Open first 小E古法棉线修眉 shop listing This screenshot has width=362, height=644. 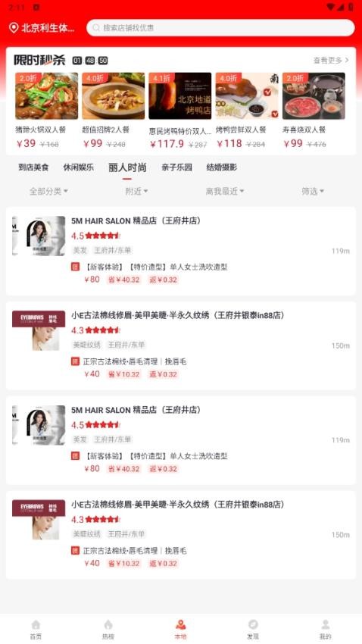[x=180, y=345]
